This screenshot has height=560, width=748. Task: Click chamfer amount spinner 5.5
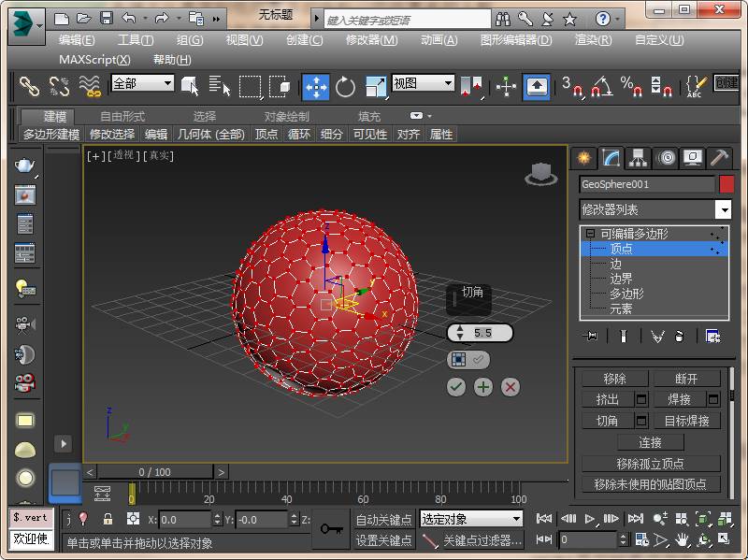(x=480, y=333)
